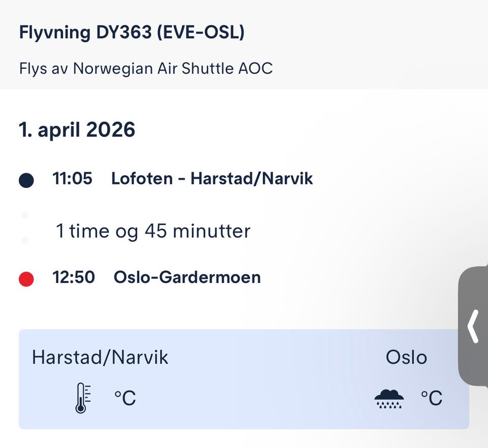Click the Norwegian Air Shuttle AOC operator text
488x448 pixels.
pyautogui.click(x=146, y=68)
